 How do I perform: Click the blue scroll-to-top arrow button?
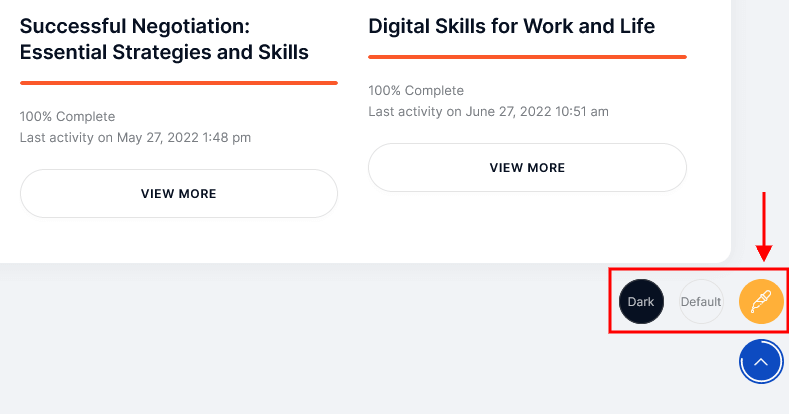761,361
